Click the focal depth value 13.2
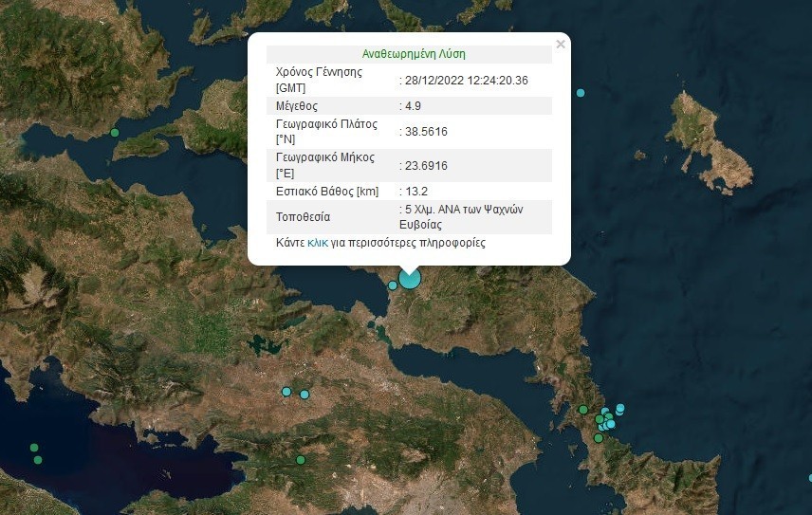The image size is (812, 515). pyautogui.click(x=416, y=191)
